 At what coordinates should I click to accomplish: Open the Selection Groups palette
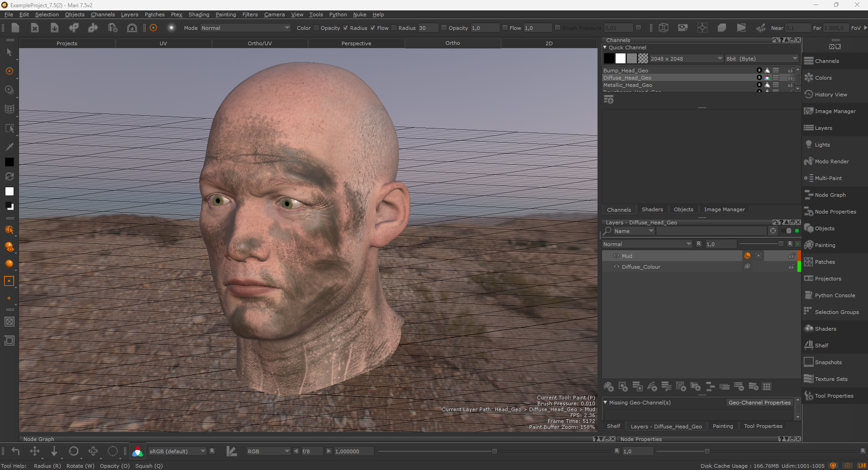tap(836, 312)
